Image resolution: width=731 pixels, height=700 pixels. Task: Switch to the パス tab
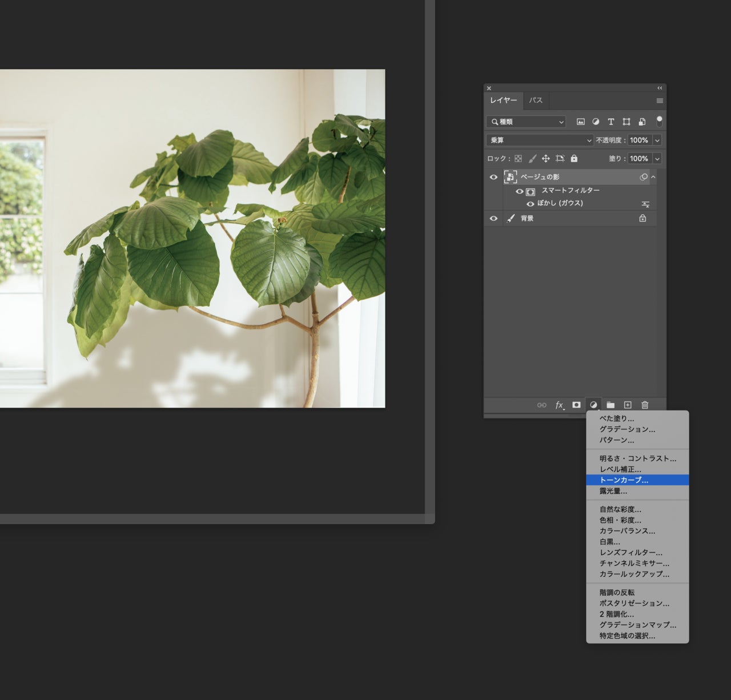(536, 100)
